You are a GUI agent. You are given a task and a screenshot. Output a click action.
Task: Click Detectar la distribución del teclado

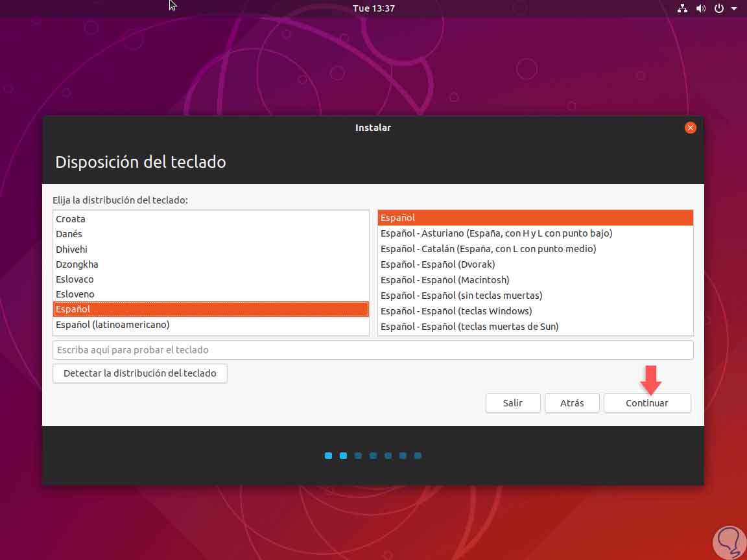pyautogui.click(x=140, y=373)
